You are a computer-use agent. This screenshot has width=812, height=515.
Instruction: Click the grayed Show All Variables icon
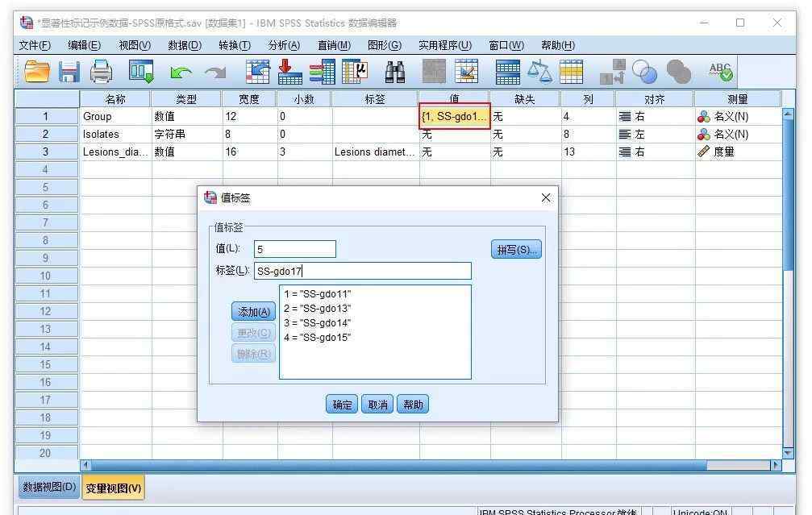coord(678,72)
